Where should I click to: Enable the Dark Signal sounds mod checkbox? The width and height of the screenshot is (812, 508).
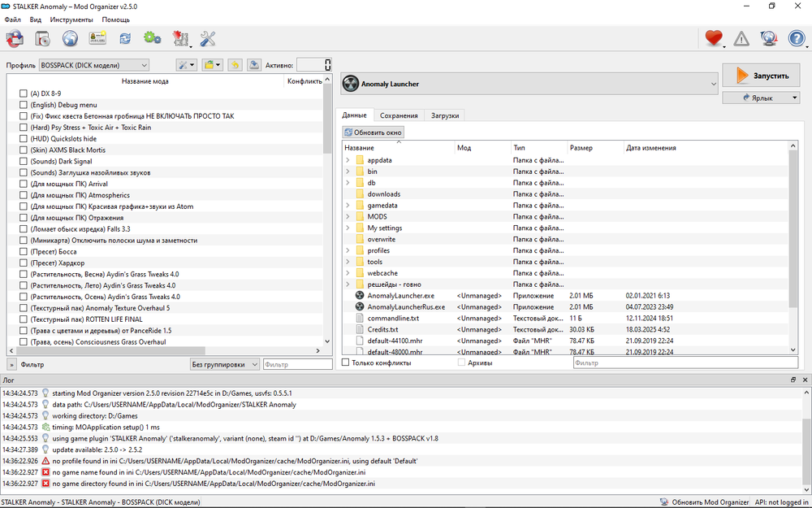coord(24,161)
